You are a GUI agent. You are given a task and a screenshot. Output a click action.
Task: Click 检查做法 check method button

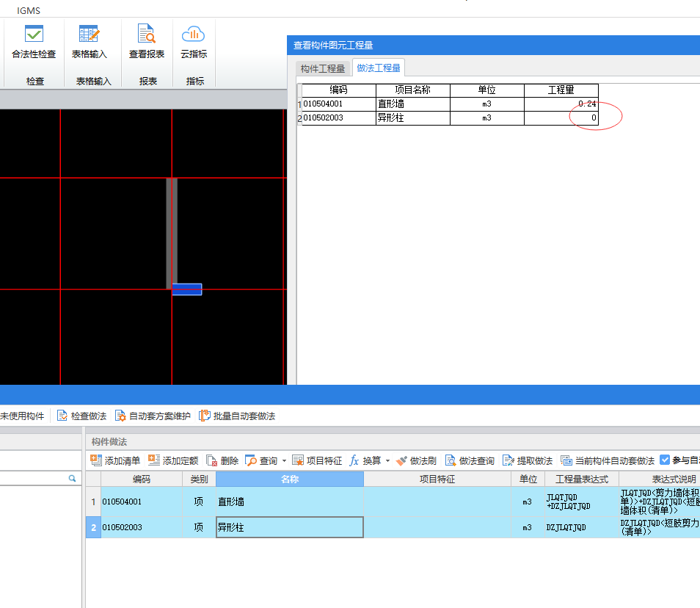(x=81, y=416)
